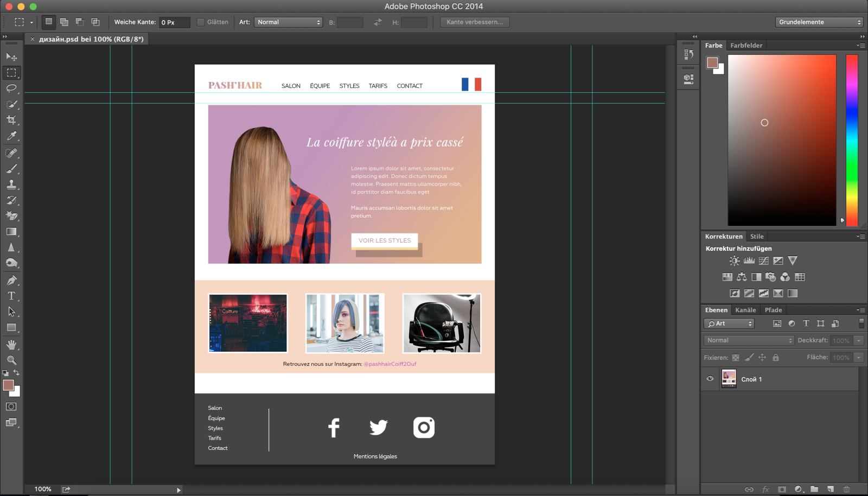This screenshot has width=868, height=496.
Task: Toggle Quick Mask mode
Action: click(11, 407)
